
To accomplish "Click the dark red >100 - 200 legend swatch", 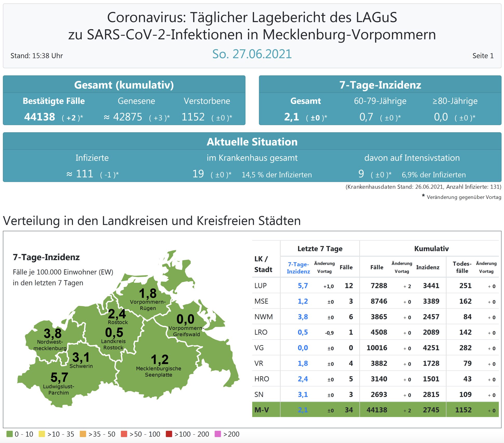I will point(169,434).
